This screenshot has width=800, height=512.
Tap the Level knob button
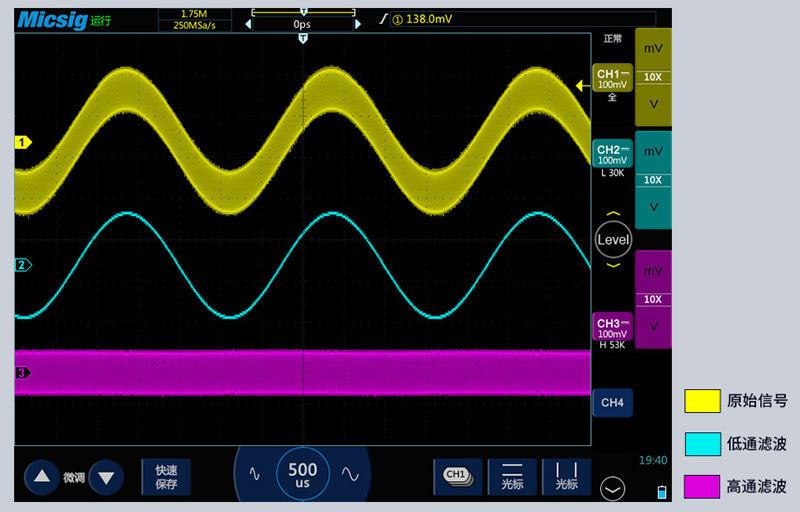tap(613, 239)
